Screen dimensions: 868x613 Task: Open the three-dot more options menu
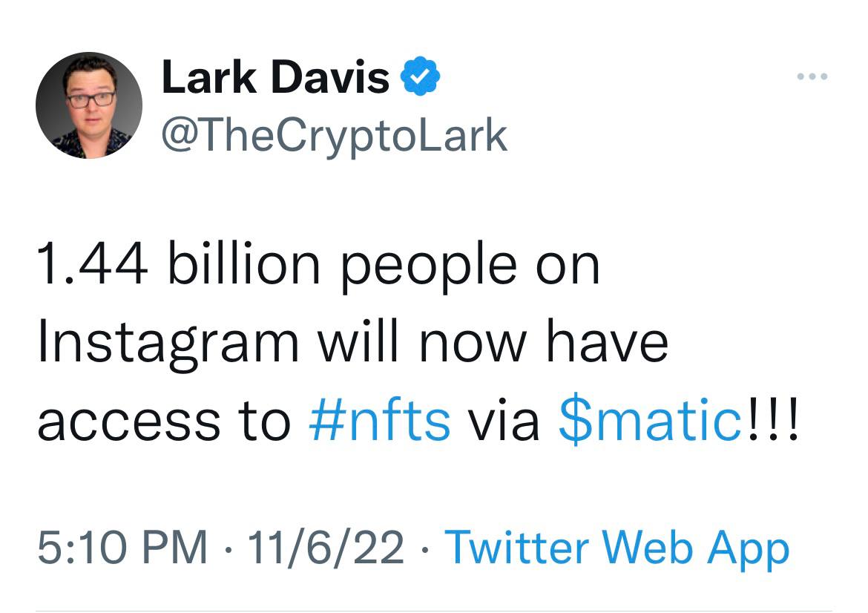(x=812, y=76)
